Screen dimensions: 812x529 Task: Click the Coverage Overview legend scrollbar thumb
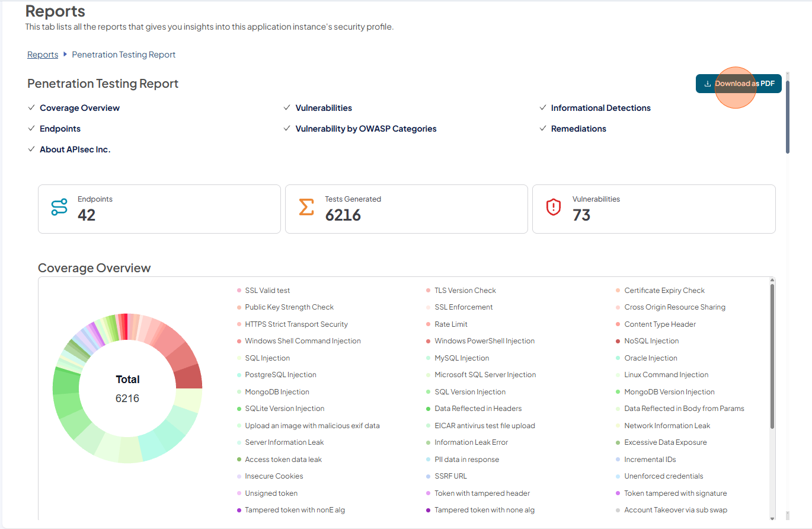click(772, 356)
